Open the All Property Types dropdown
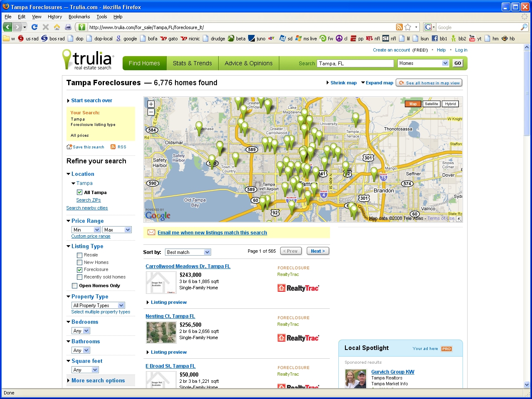Viewport: 532px width, 399px height. (98, 305)
